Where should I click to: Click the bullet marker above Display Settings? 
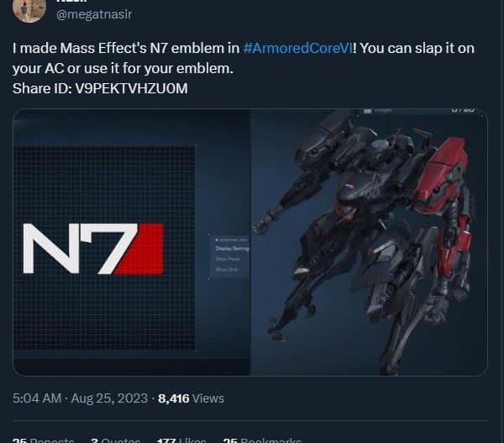click(x=217, y=240)
